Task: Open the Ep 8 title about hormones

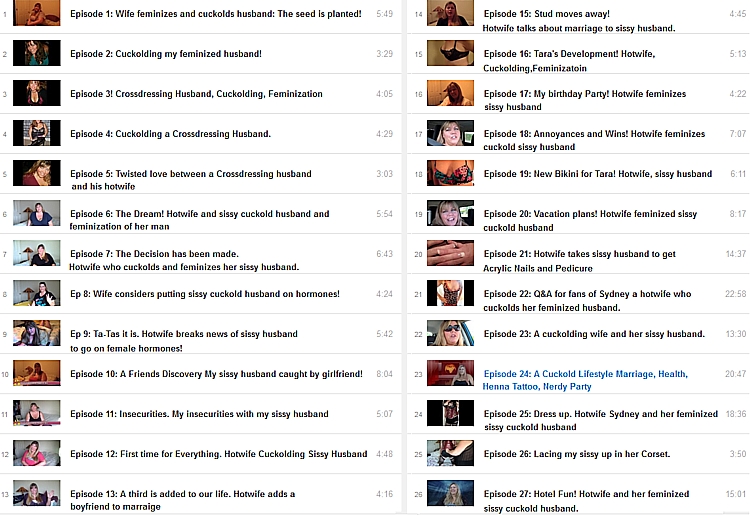Action: click(x=204, y=294)
